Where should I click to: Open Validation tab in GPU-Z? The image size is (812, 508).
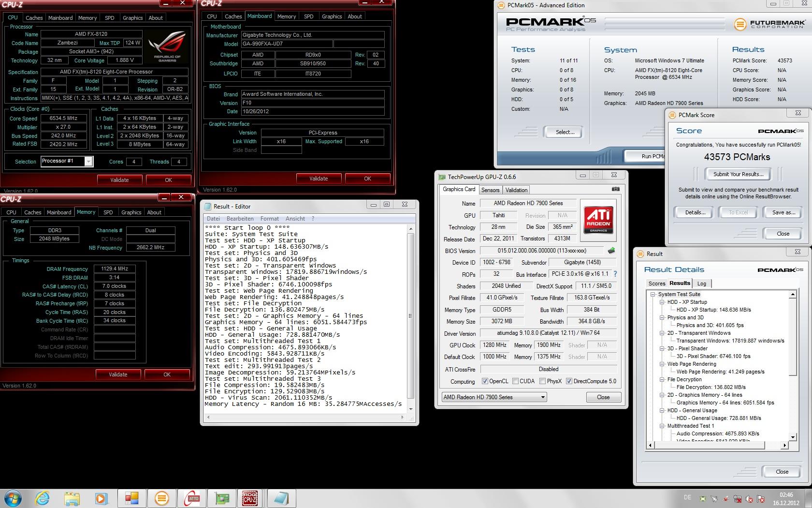[x=516, y=190]
